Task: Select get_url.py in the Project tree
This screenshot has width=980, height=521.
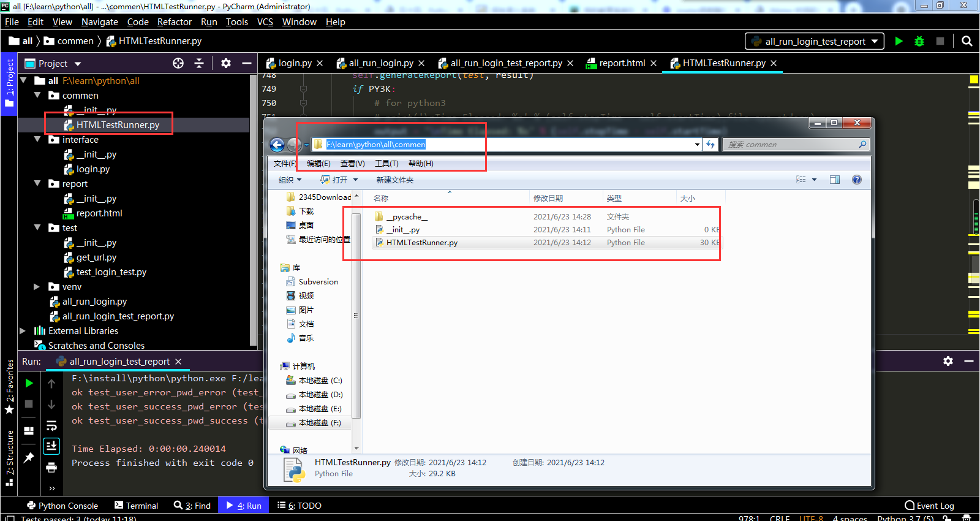Action: pos(96,257)
